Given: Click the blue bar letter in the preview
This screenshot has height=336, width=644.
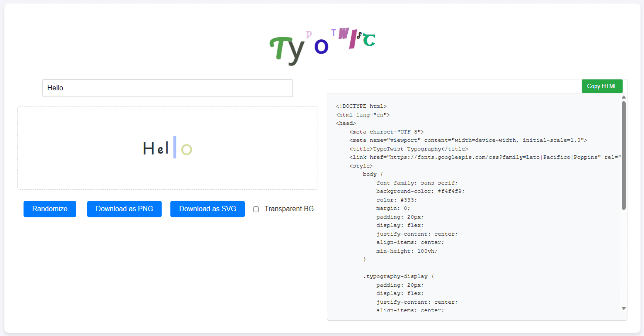Looking at the screenshot, I should 175,147.
